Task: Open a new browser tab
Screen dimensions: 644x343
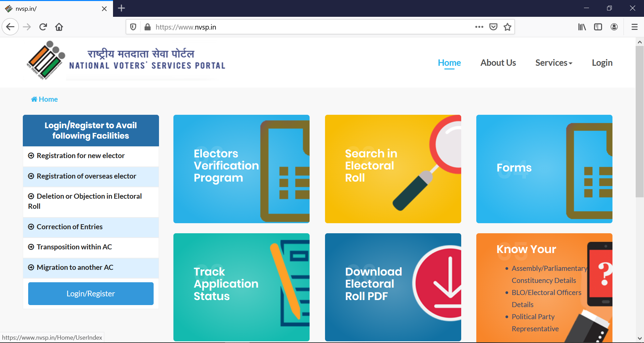Action: (121, 8)
